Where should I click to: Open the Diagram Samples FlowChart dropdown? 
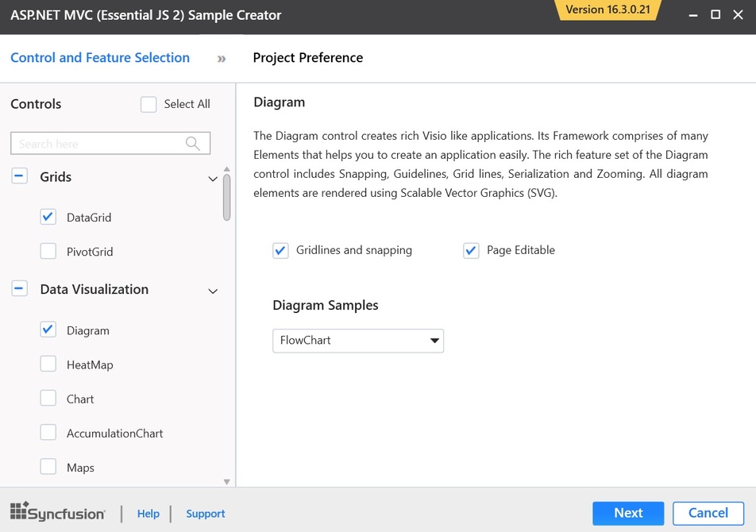point(358,341)
